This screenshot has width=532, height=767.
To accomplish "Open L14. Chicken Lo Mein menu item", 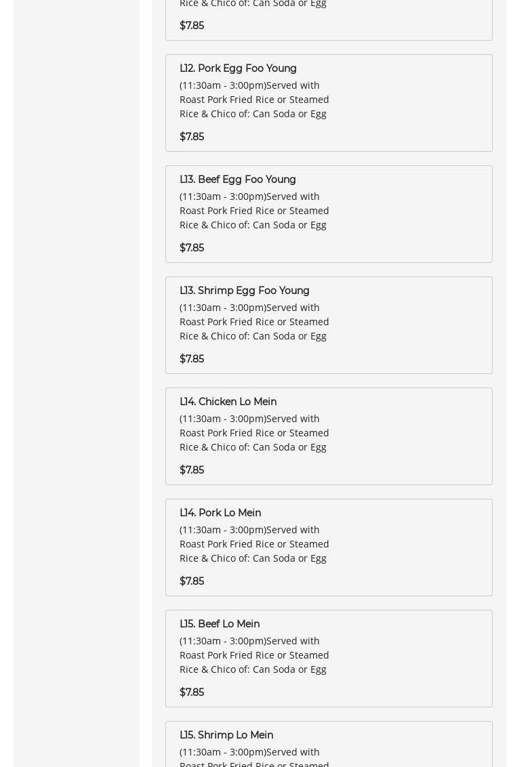I will pyautogui.click(x=228, y=402).
